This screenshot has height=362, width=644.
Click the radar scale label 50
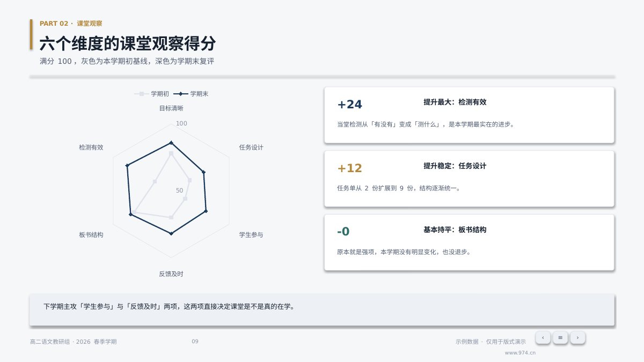[x=179, y=190]
